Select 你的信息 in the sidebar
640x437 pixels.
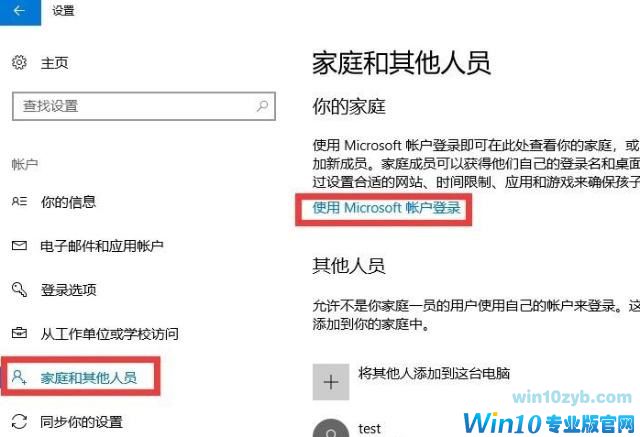click(x=68, y=202)
